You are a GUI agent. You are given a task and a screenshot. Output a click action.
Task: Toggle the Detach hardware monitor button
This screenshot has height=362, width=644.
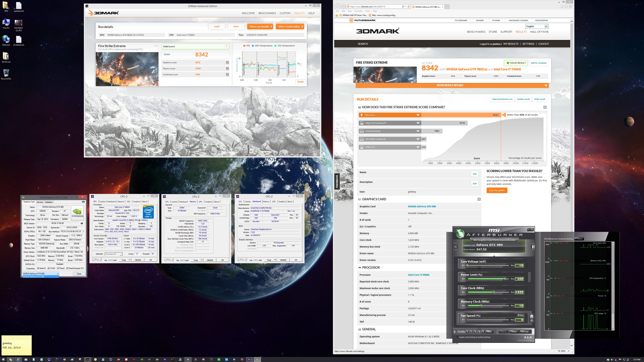[579, 239]
